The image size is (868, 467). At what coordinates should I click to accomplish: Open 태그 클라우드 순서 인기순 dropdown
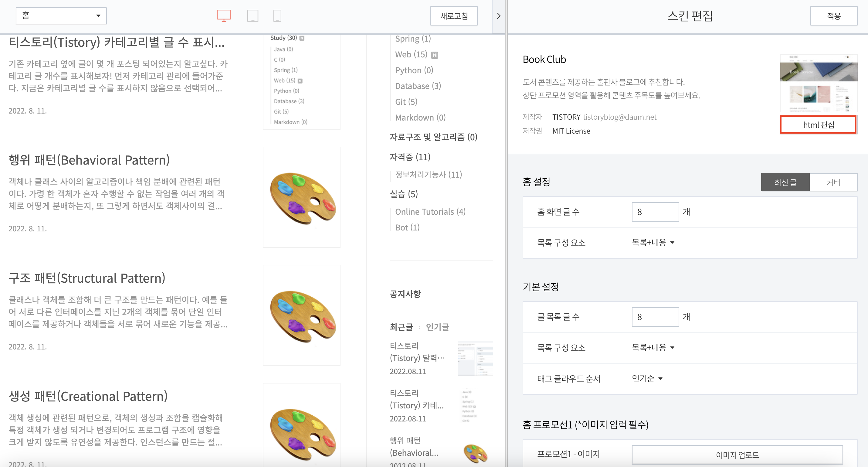click(647, 379)
